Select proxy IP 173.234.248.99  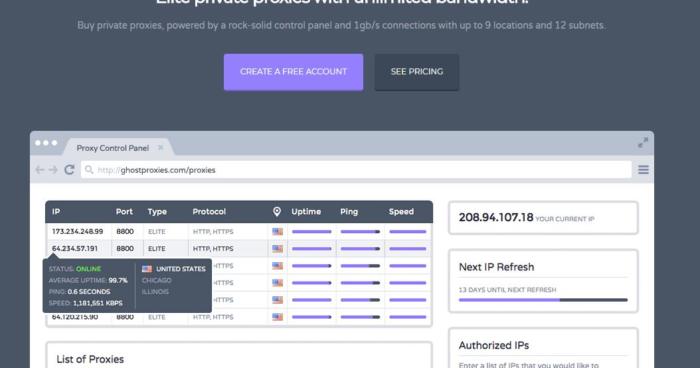[x=78, y=231]
